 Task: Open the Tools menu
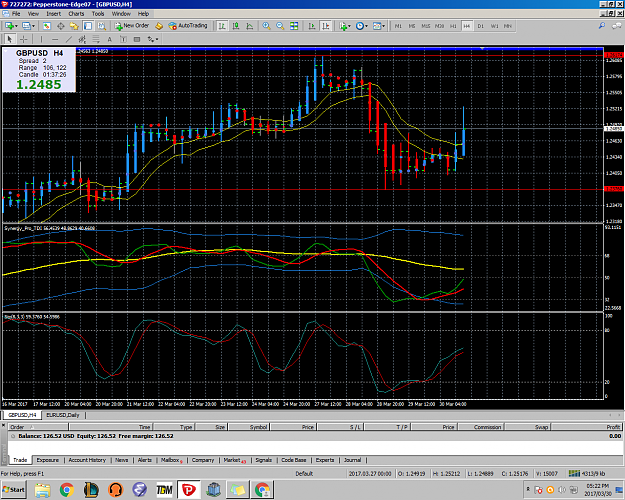(x=98, y=14)
